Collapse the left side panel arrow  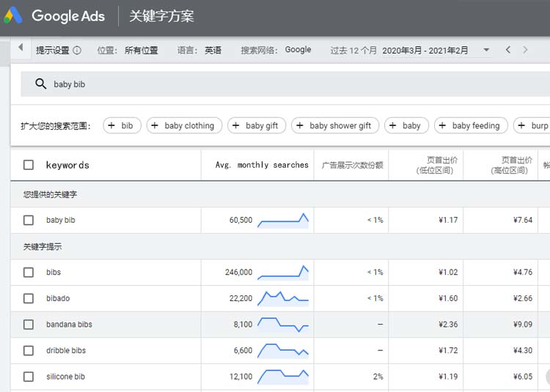coord(21,48)
